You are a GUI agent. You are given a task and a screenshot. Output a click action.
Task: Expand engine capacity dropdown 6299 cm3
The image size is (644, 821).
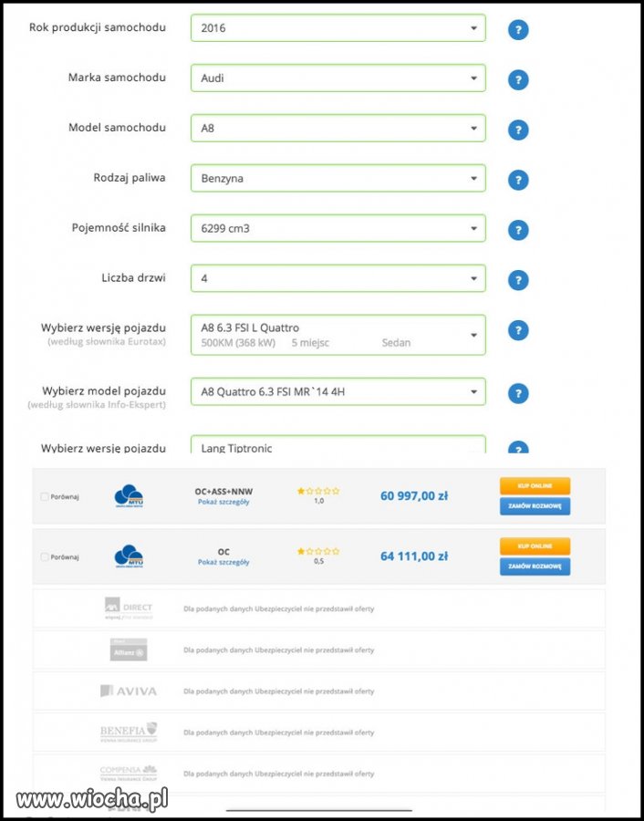[338, 228]
